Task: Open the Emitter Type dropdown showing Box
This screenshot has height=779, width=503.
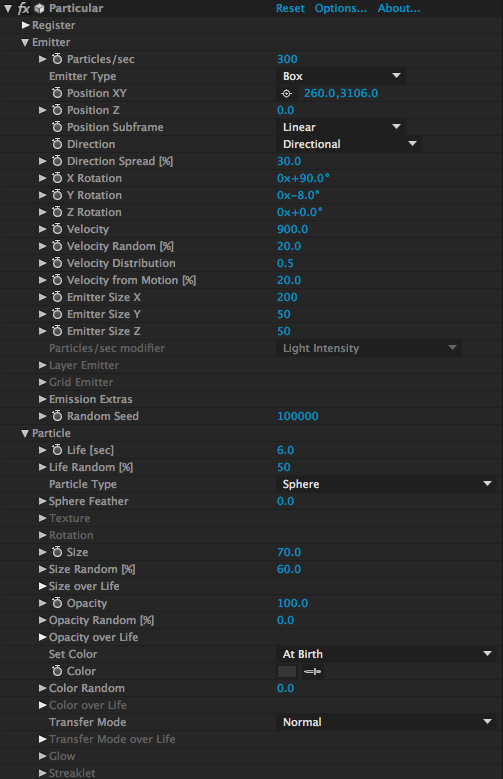Action: (x=341, y=76)
